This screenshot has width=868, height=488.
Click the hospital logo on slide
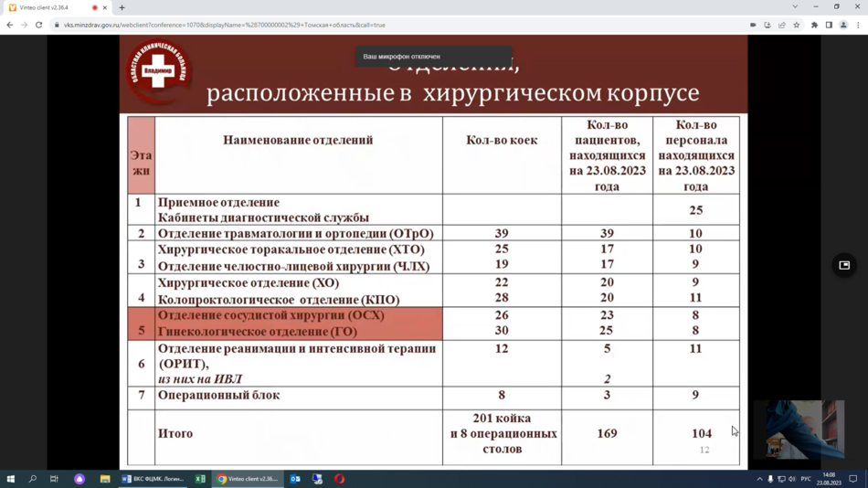[x=158, y=71]
